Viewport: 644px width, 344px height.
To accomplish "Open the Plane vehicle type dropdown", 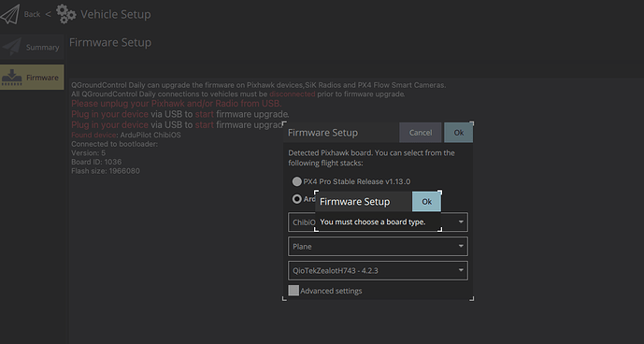I will click(x=378, y=246).
